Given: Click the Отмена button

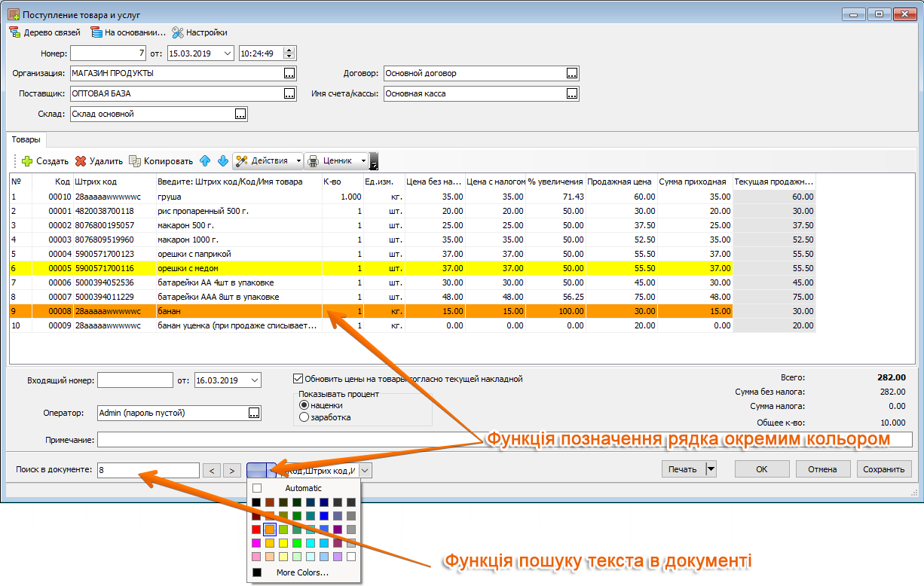Looking at the screenshot, I should tap(822, 469).
